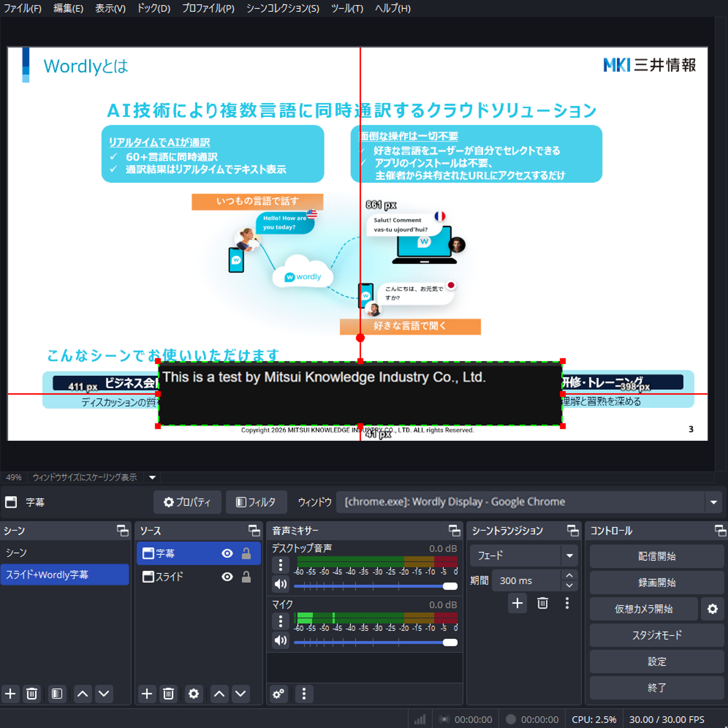This screenshot has height=728, width=728.
Task: Open the ドック menu
Action: [153, 8]
